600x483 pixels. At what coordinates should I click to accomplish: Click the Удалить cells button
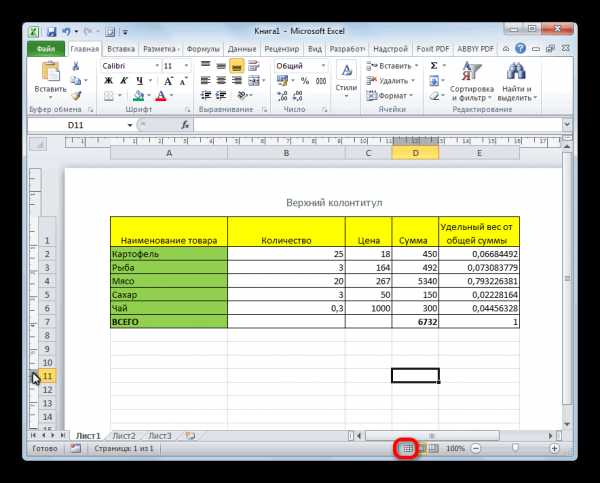tap(391, 81)
